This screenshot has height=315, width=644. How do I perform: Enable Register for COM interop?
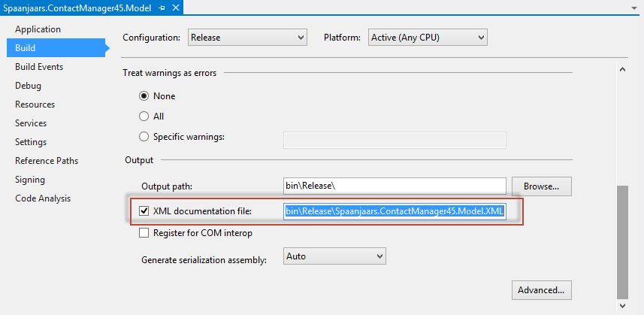(x=144, y=233)
